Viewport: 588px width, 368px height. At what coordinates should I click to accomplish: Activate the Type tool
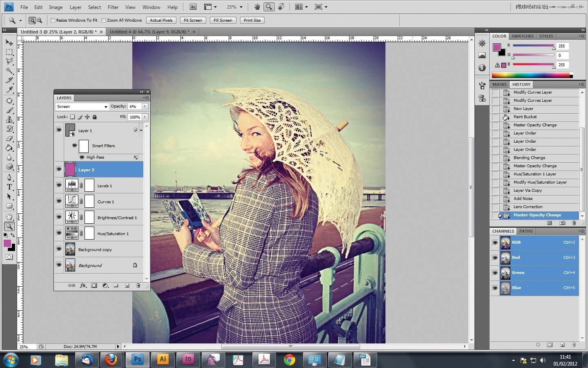[9, 187]
